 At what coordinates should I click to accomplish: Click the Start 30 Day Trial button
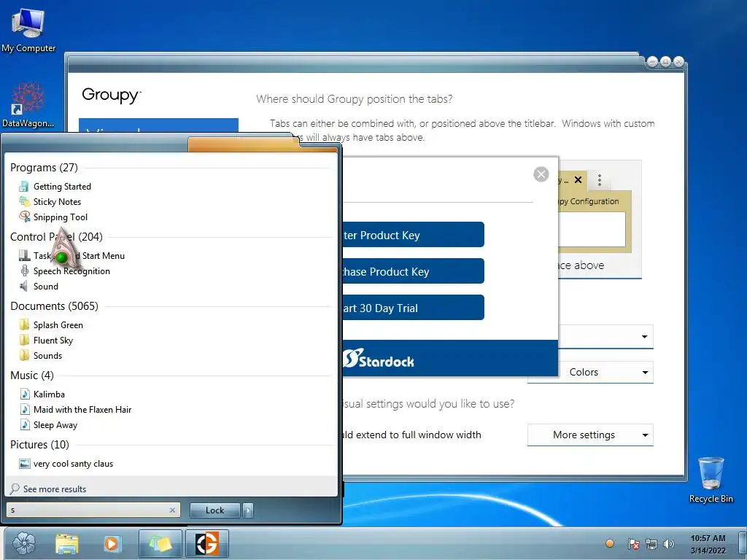pos(413,308)
